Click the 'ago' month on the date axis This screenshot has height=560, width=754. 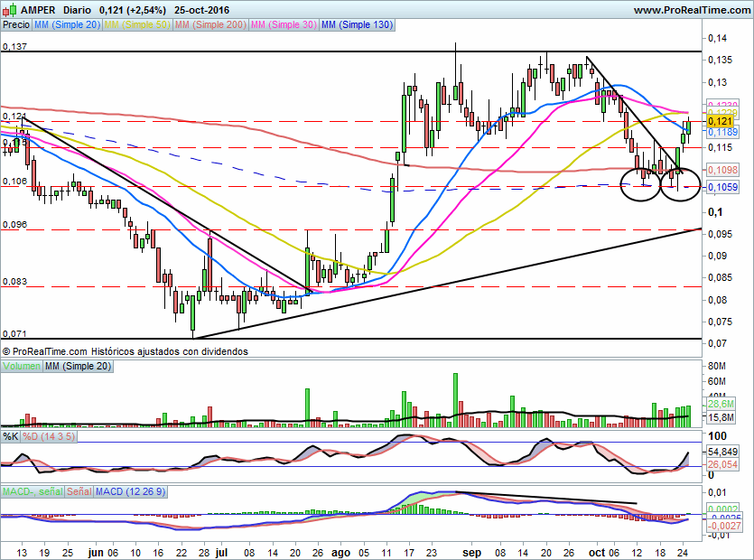[341, 553]
